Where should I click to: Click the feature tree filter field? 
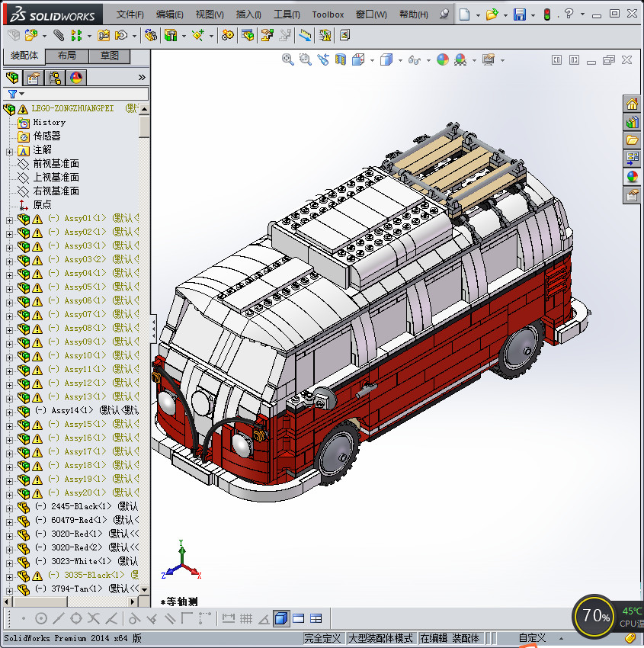[x=76, y=94]
